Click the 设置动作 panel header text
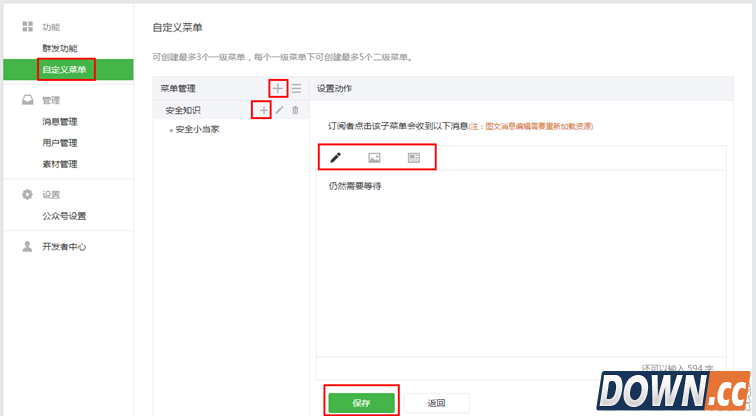Screen dimensions: 756x416 pyautogui.click(x=334, y=88)
